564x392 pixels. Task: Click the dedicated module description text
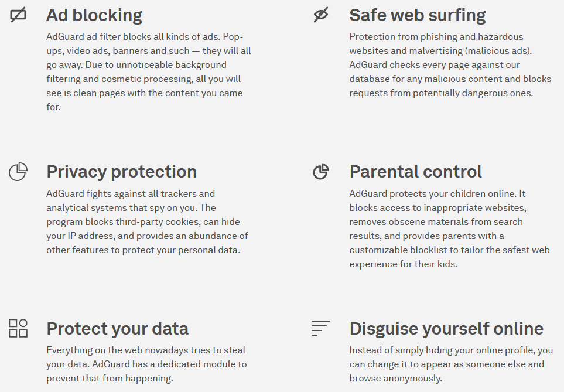[146, 364]
